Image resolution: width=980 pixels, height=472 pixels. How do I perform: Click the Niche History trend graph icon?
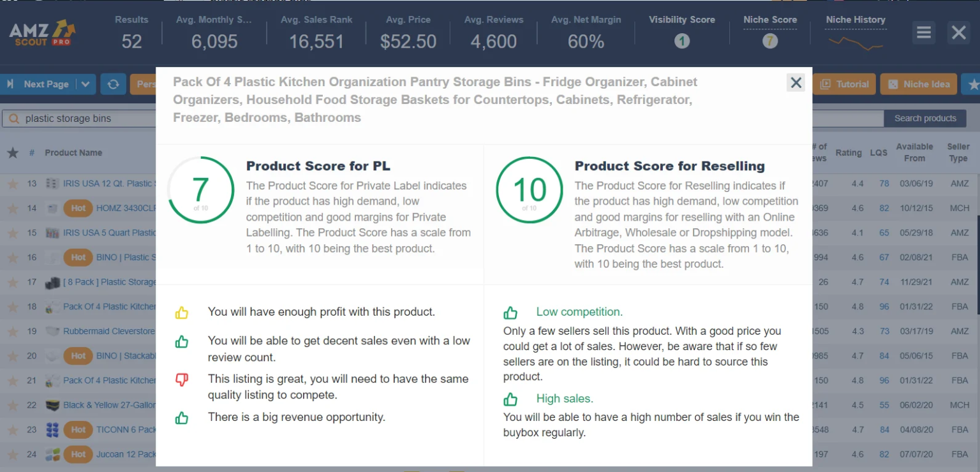point(855,43)
